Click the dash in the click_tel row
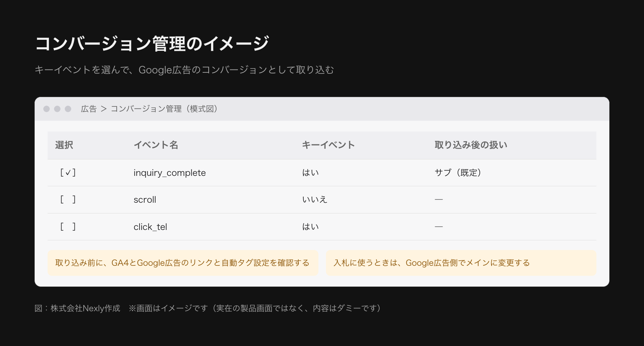 [439, 227]
